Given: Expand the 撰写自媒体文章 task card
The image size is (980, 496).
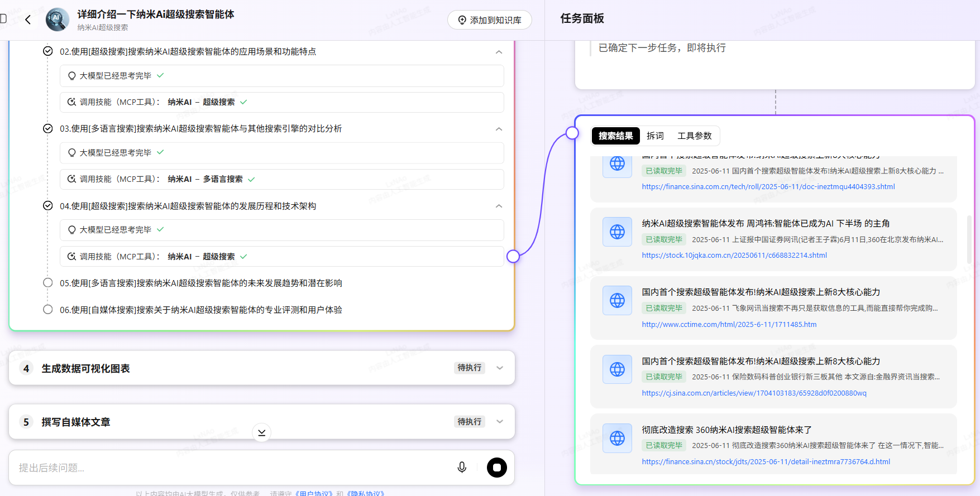Looking at the screenshot, I should pos(500,422).
